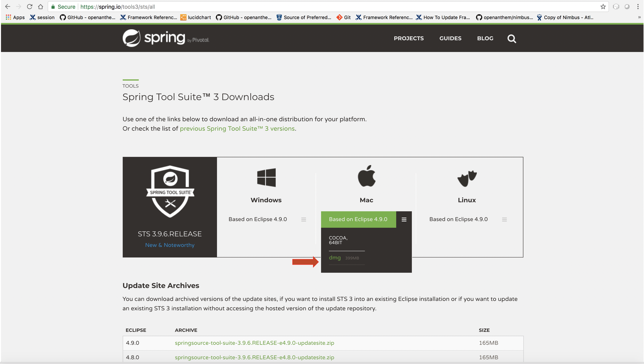
Task: Open the GUIDES navigation item
Action: click(x=450, y=38)
